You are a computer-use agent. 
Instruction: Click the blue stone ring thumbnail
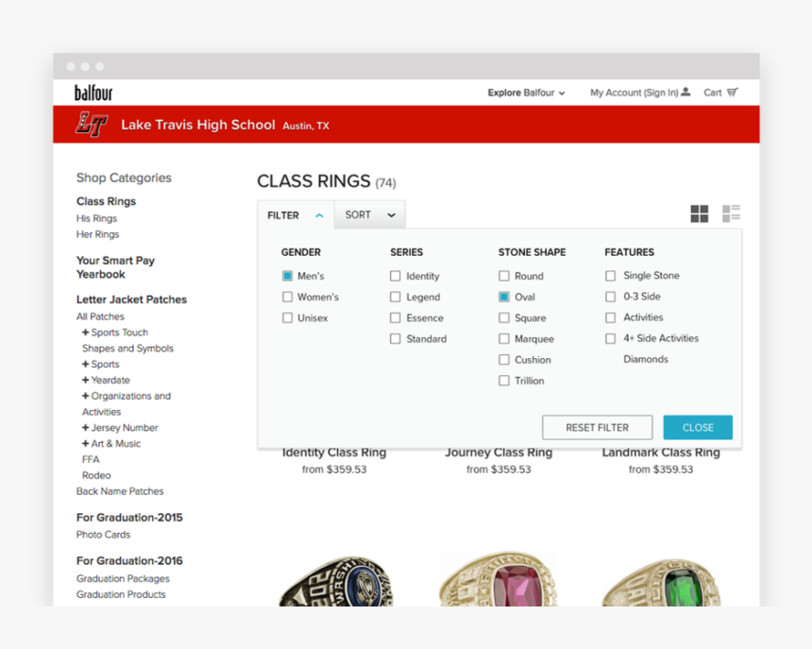click(x=335, y=581)
